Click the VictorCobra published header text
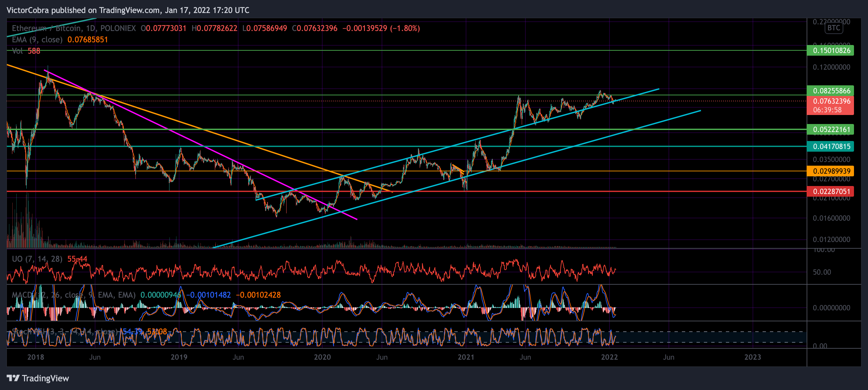Viewport: 868px width, 390px height. [x=128, y=10]
